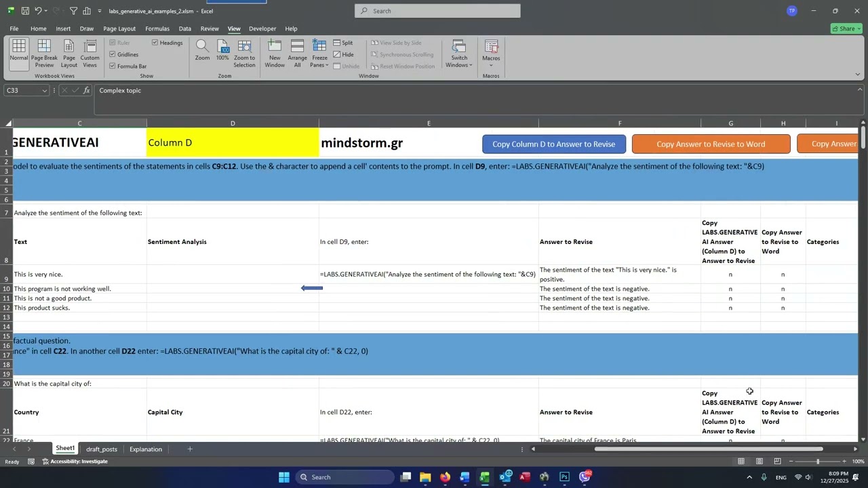Open Viber from the taskbar

pos(585,477)
